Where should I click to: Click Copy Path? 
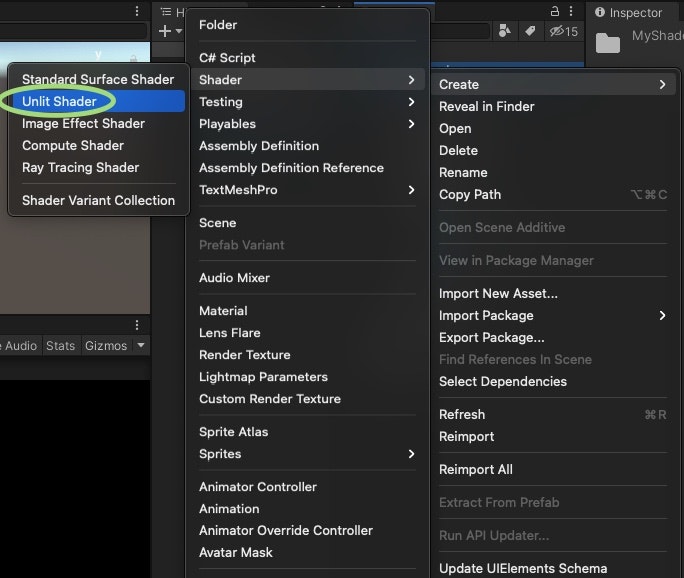pyautogui.click(x=554, y=195)
